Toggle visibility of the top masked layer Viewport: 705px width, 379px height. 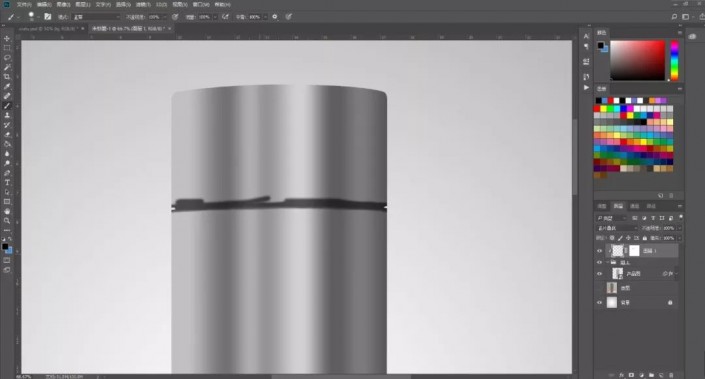tap(599, 251)
